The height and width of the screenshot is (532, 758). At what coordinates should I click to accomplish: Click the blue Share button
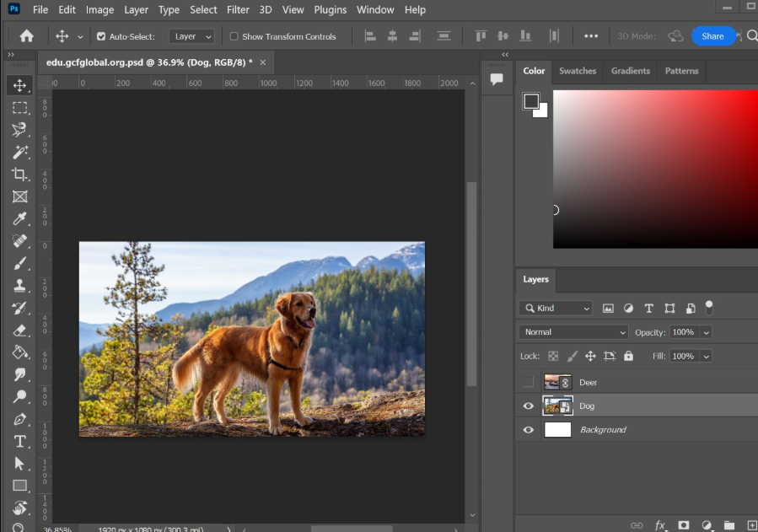click(712, 36)
